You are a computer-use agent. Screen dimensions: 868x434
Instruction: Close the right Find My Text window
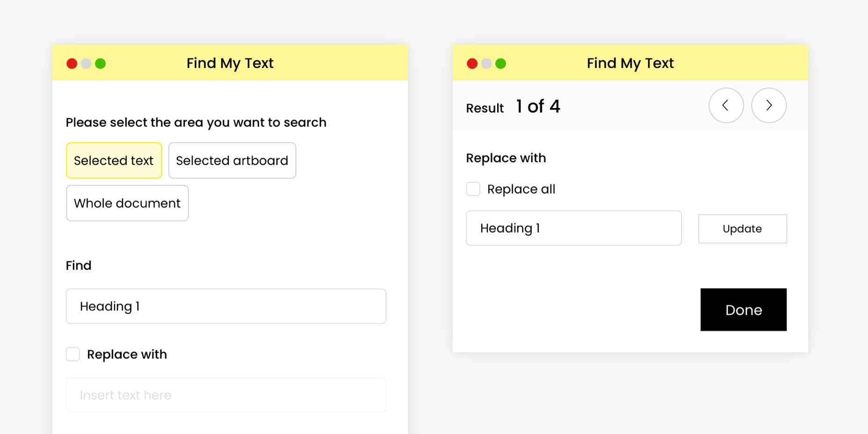click(x=472, y=64)
